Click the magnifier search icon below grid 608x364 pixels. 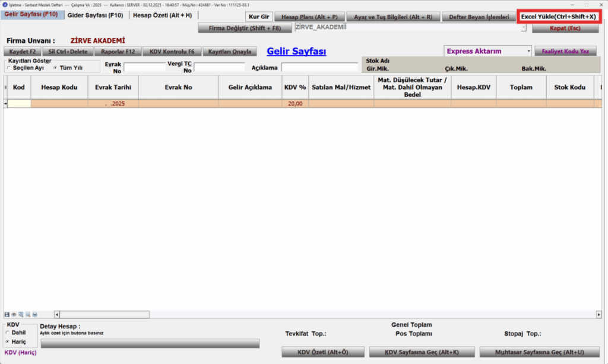click(x=27, y=314)
